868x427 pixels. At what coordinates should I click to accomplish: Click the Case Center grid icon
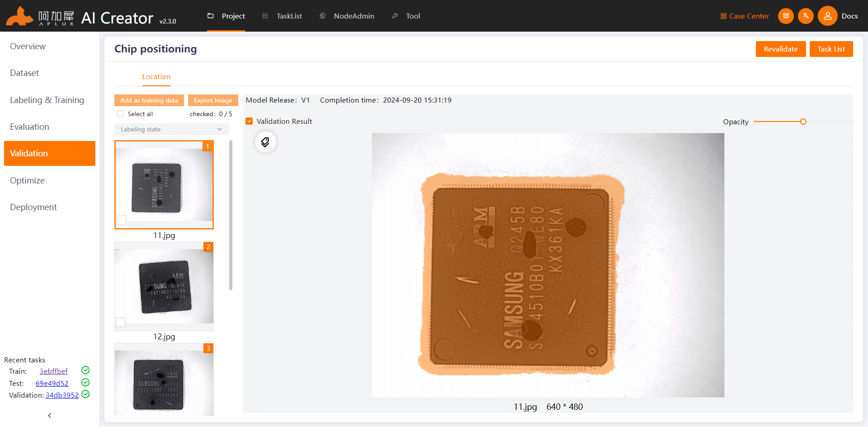(x=723, y=16)
